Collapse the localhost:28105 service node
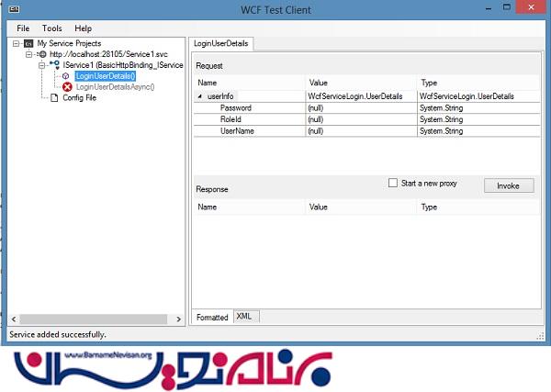This screenshot has width=551, height=392. (30, 54)
